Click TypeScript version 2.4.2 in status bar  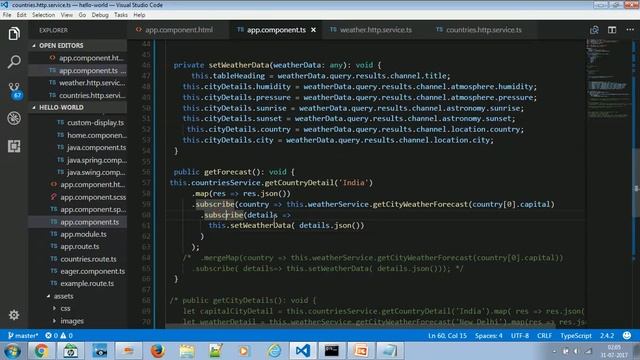pos(607,336)
